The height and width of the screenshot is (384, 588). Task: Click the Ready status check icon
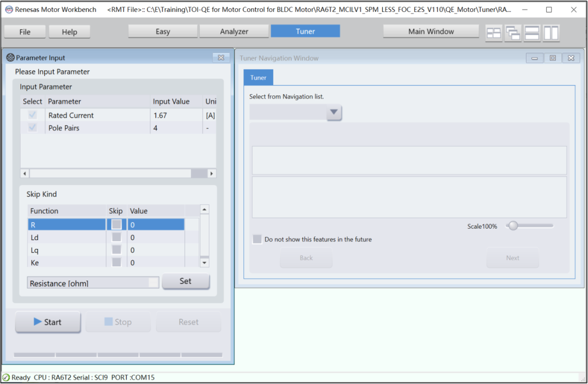coord(6,377)
